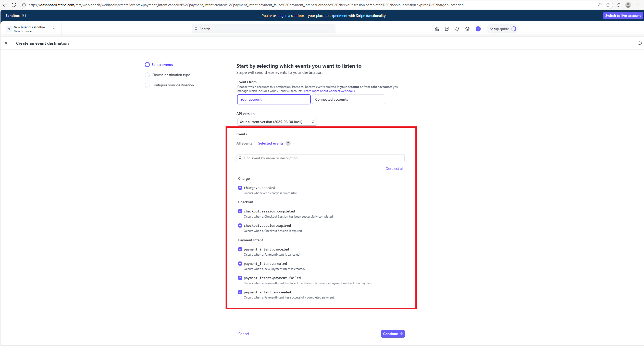The height and width of the screenshot is (346, 644).
Task: Click the Continue button
Action: click(393, 334)
